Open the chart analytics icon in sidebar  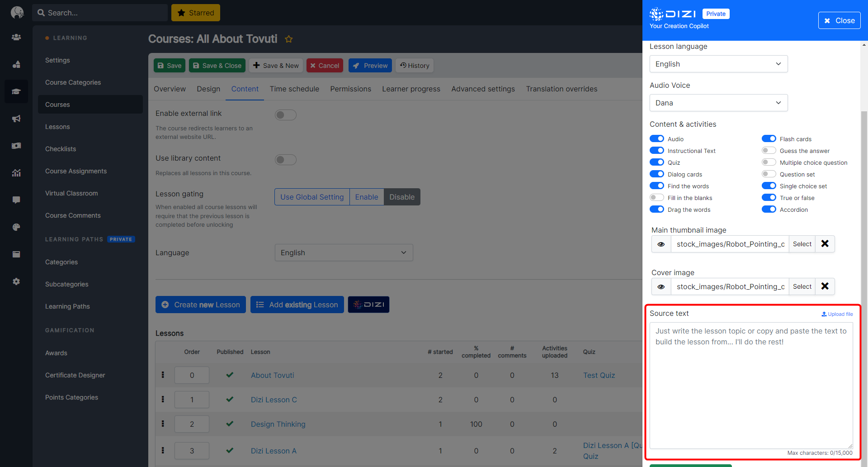click(x=16, y=173)
